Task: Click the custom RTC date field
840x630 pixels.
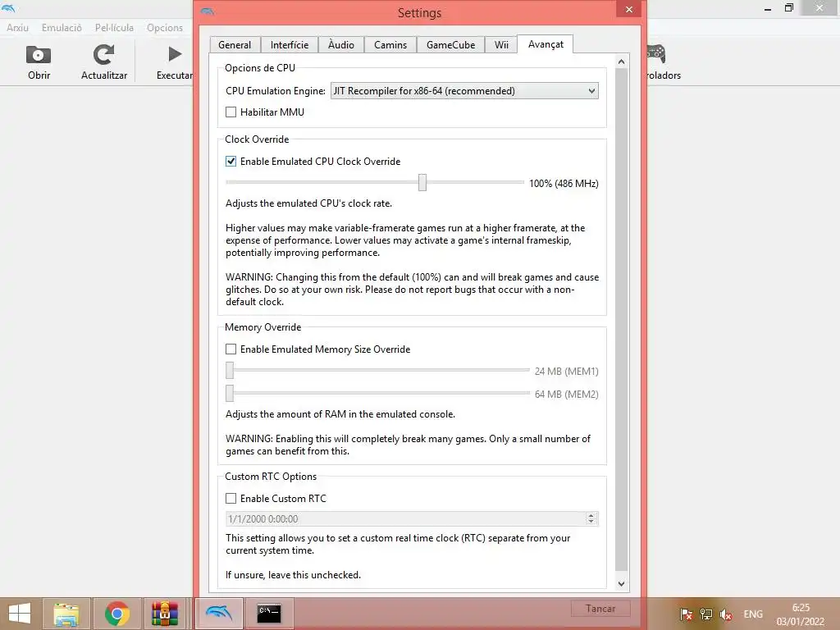Action: click(x=412, y=518)
